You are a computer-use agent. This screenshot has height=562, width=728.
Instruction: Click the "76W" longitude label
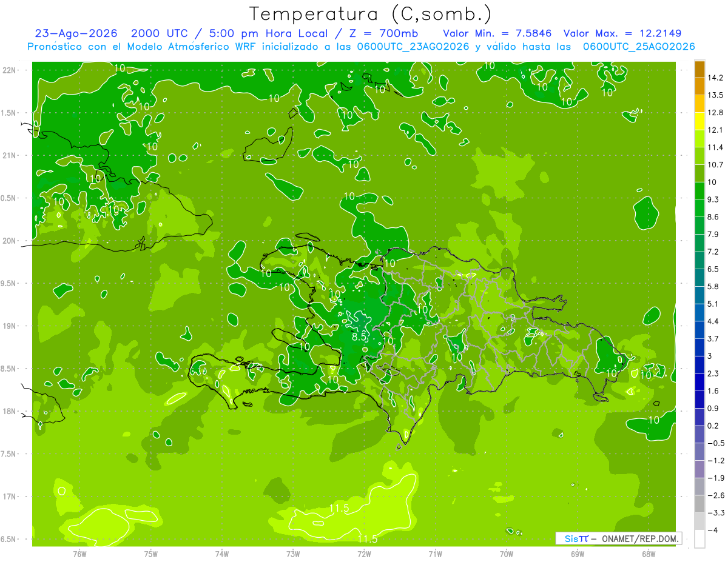pyautogui.click(x=79, y=554)
